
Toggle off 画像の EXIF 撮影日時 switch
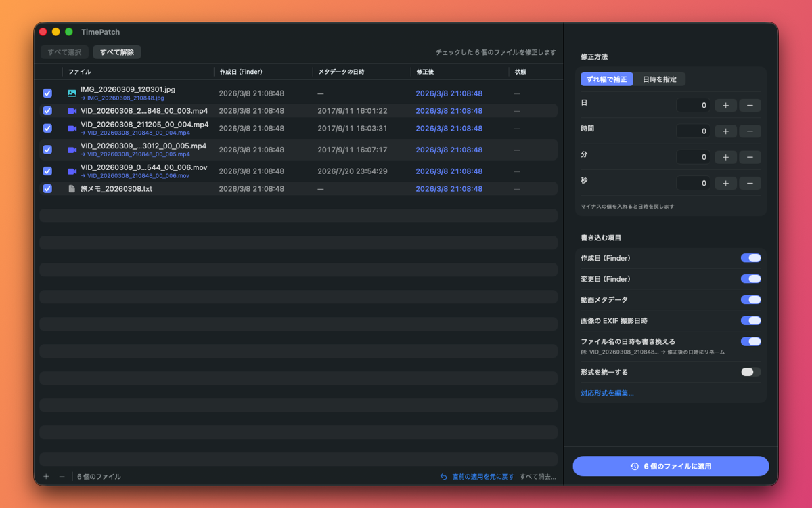pos(750,320)
